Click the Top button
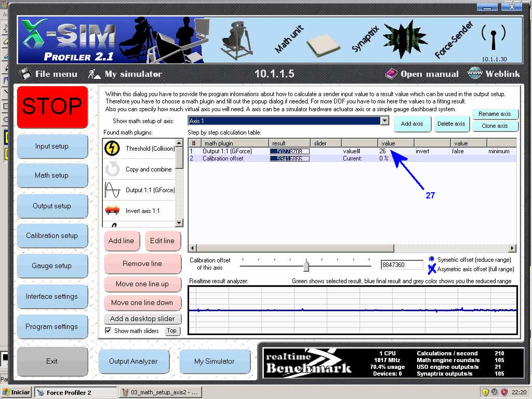Image resolution: width=532 pixels, height=399 pixels. click(x=171, y=331)
